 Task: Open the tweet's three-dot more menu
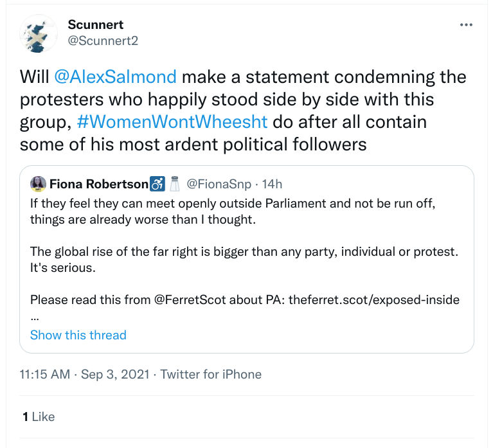[466, 25]
